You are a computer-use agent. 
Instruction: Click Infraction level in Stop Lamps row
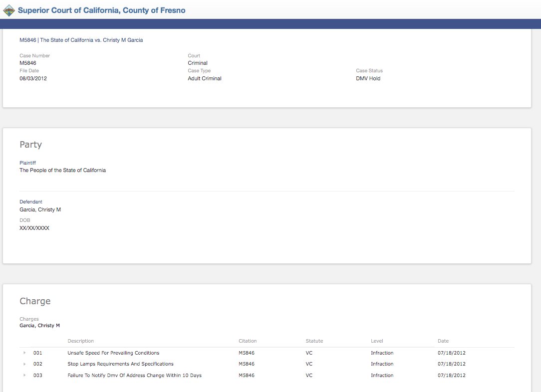pyautogui.click(x=382, y=364)
